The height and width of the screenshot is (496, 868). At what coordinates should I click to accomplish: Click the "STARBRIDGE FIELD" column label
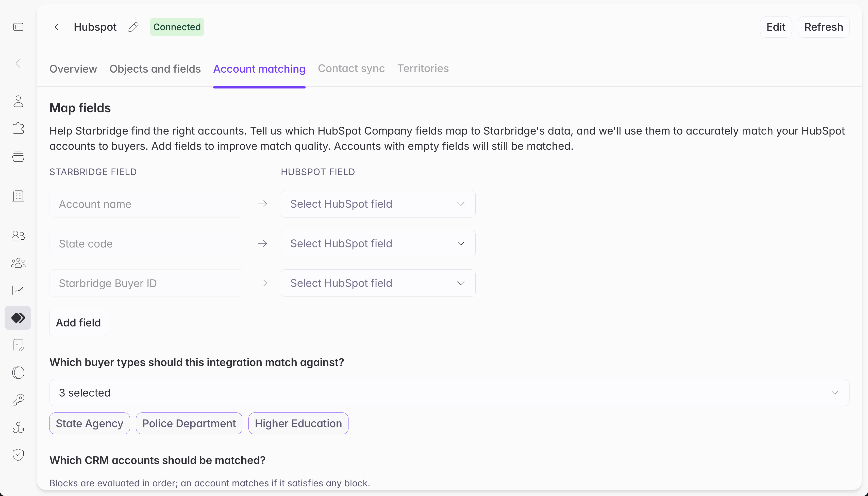pos(93,172)
